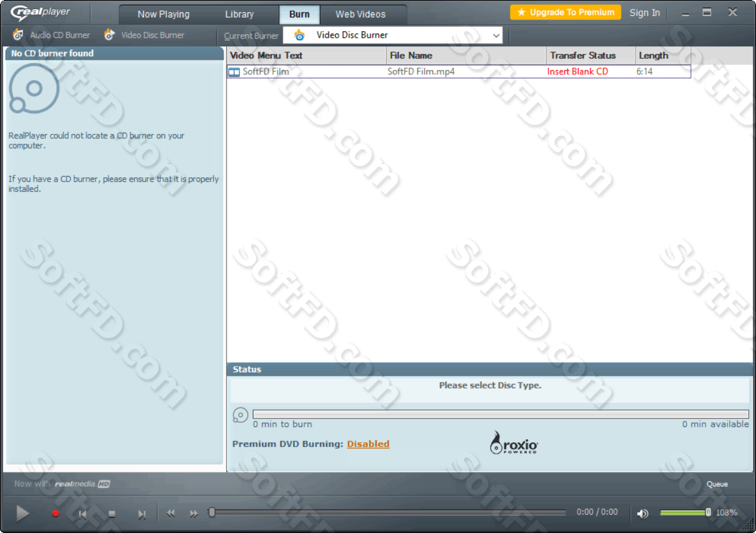Screen dimensions: 756x533
Task: Stop playback
Action: coord(111,514)
